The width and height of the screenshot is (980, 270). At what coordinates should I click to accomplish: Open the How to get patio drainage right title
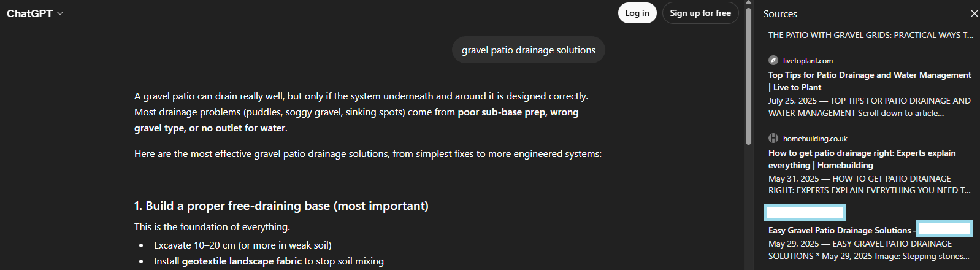click(x=862, y=159)
